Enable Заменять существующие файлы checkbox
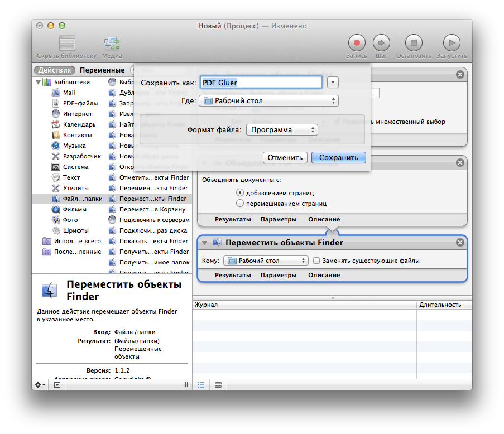Screen dimensions: 504x434 click(316, 261)
